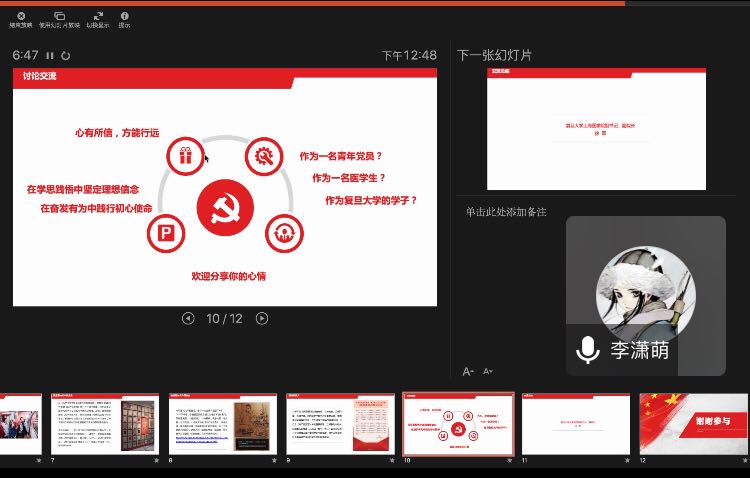Pause the presentation timer
Screen dimensions: 750x478
point(50,56)
